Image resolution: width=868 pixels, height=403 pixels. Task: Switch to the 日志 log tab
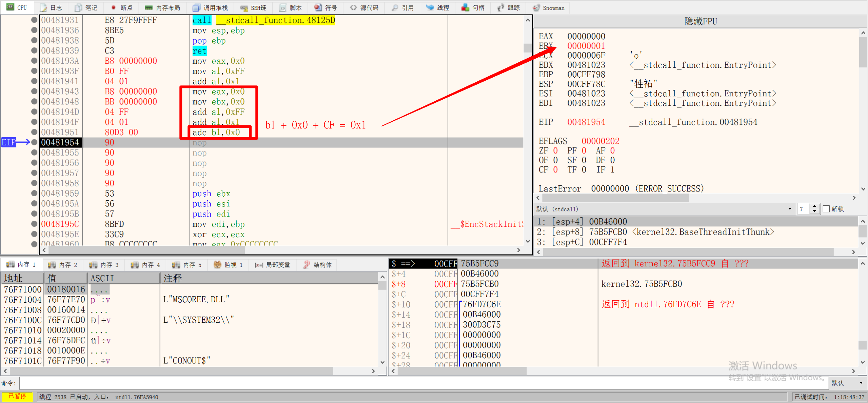(x=51, y=7)
